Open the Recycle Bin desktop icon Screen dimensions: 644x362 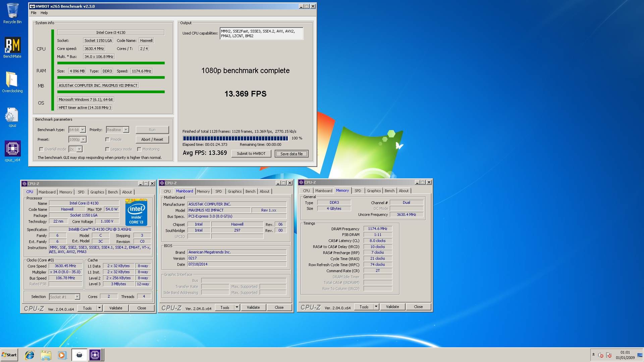pyautogui.click(x=12, y=13)
